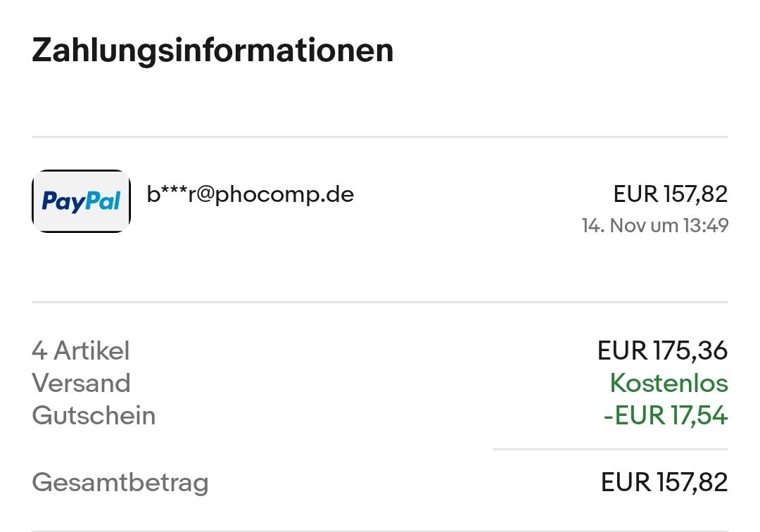Select the Versand label

pyautogui.click(x=81, y=384)
